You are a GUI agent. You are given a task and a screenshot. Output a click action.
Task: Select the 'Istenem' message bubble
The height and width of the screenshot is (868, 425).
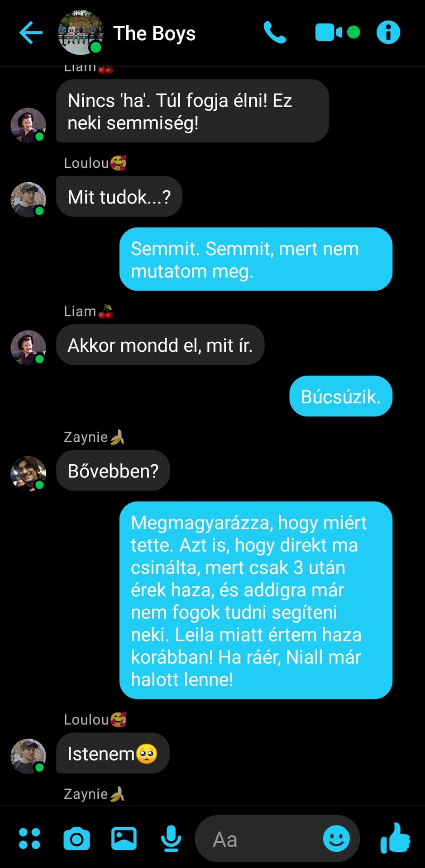[x=113, y=753]
